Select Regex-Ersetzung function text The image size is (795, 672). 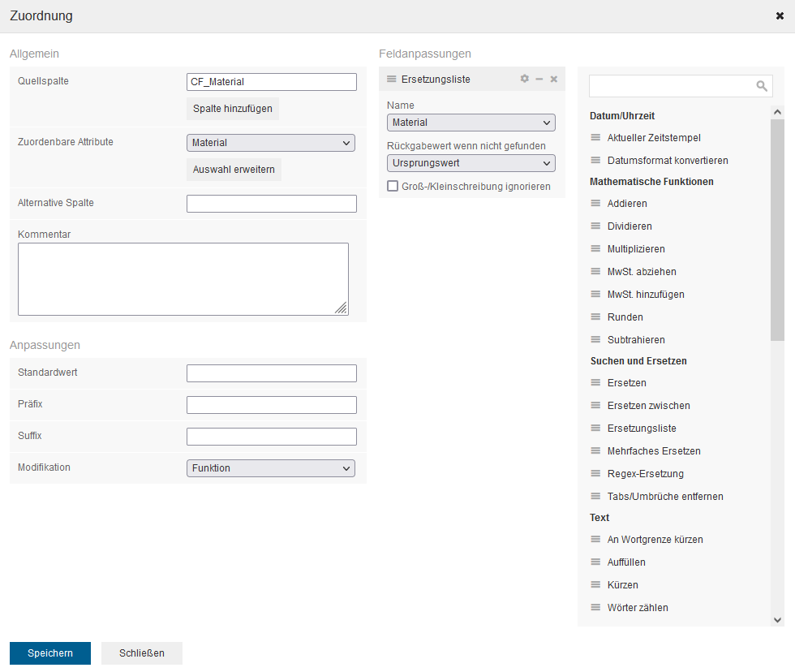[x=646, y=474]
